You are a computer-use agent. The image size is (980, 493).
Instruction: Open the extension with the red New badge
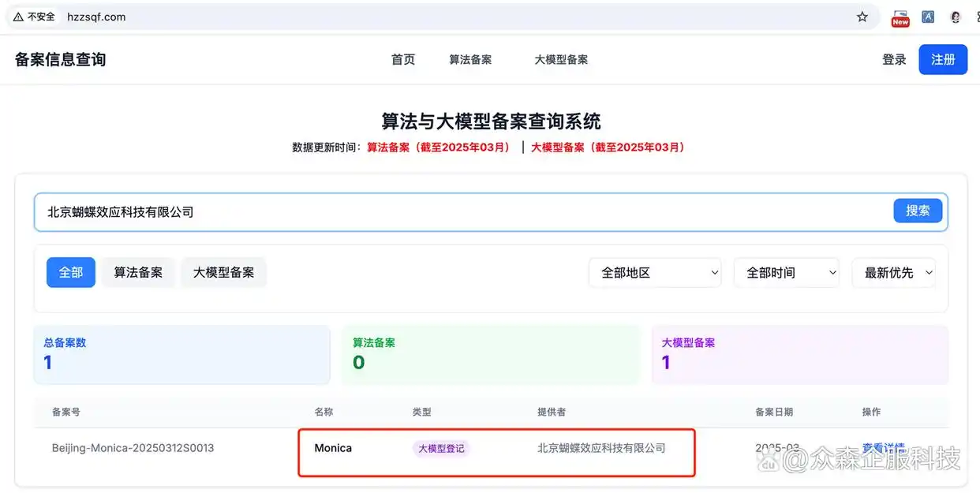[x=900, y=17]
